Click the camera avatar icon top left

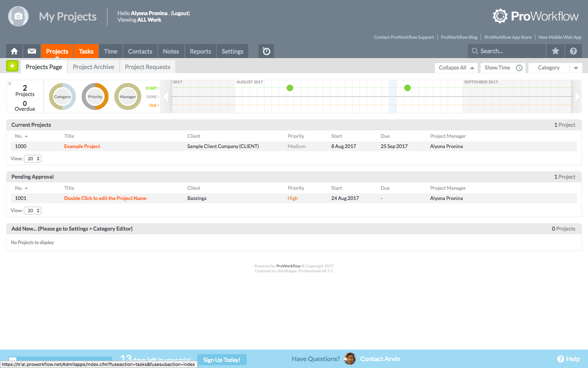click(x=18, y=16)
